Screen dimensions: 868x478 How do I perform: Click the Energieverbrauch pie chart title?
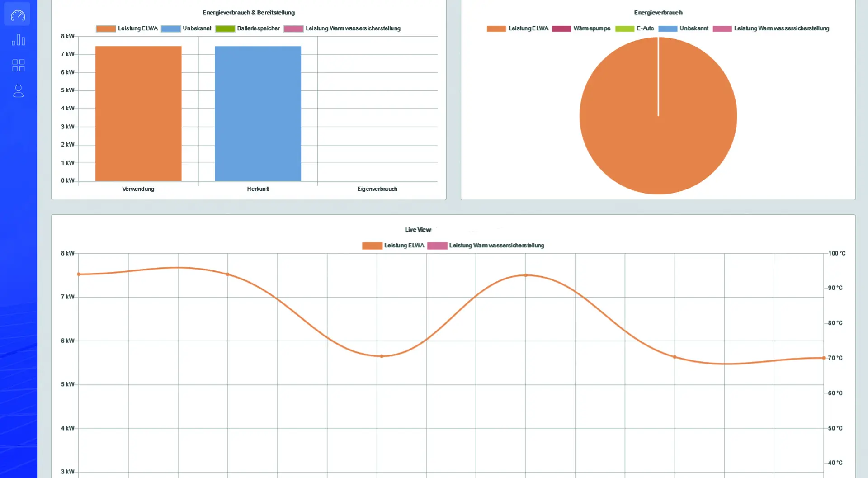[x=658, y=13]
